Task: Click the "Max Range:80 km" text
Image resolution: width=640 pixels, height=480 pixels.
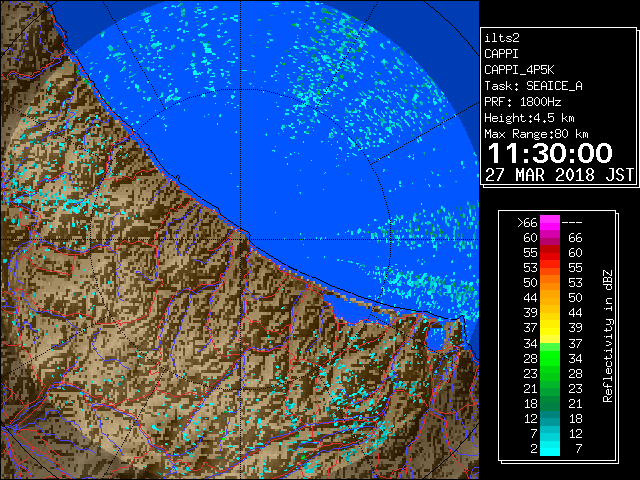Action: 536,134
